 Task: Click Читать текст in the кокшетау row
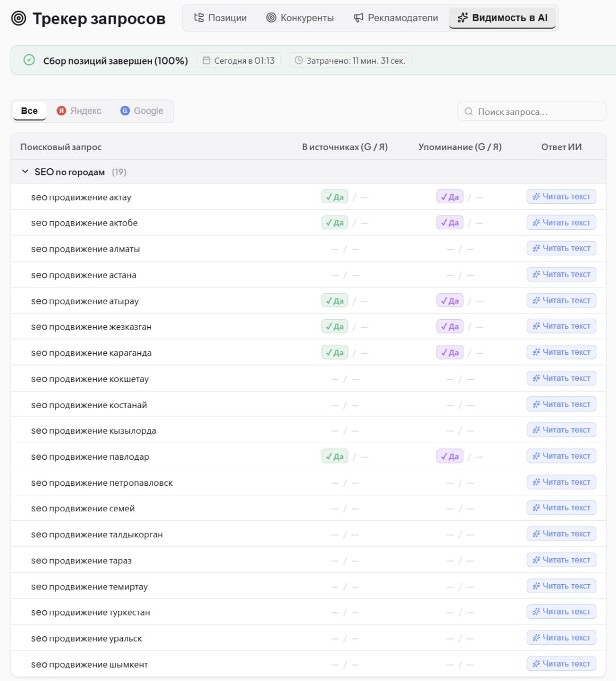click(x=561, y=378)
